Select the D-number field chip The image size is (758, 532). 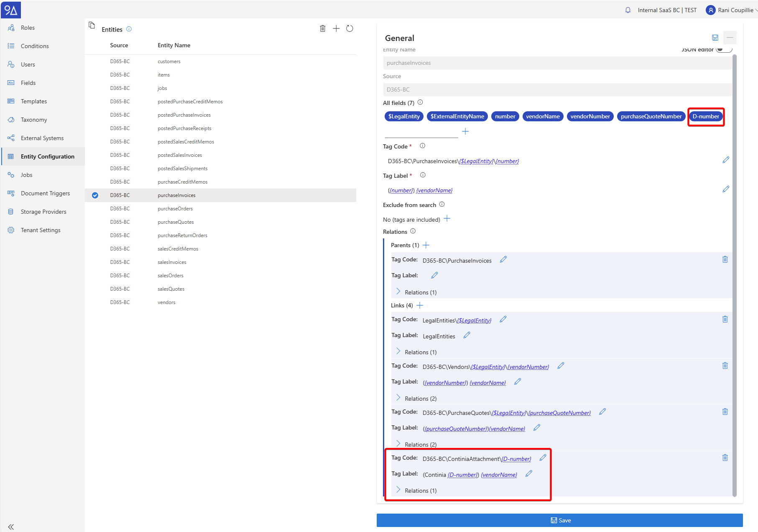[705, 116]
